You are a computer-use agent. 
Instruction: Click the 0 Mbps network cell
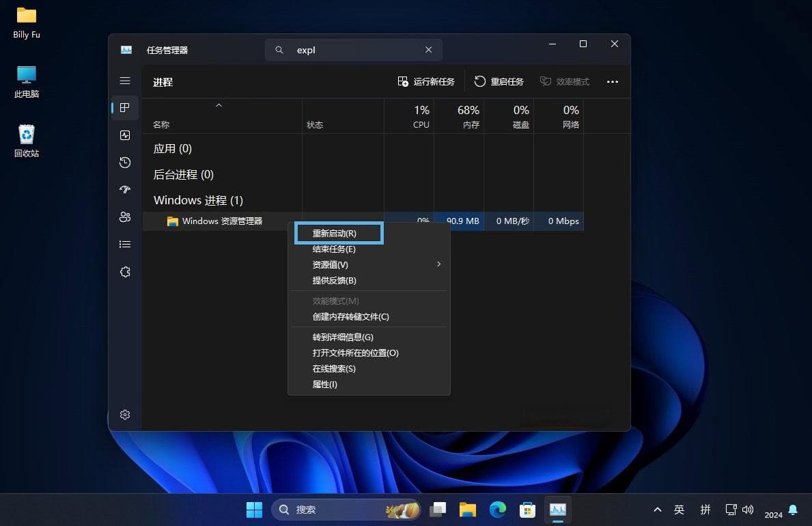[x=559, y=221]
